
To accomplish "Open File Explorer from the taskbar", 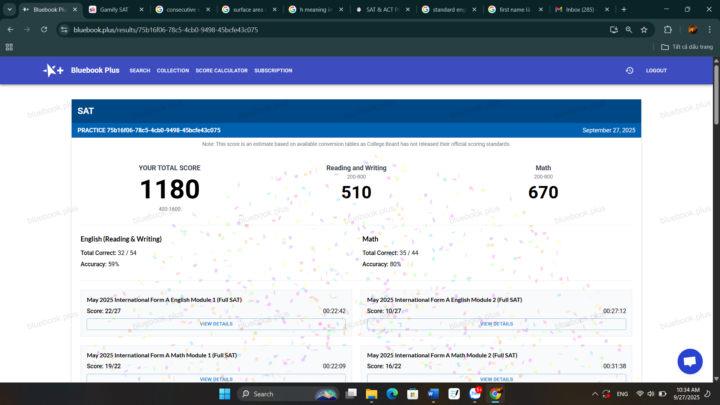I will point(371,394).
